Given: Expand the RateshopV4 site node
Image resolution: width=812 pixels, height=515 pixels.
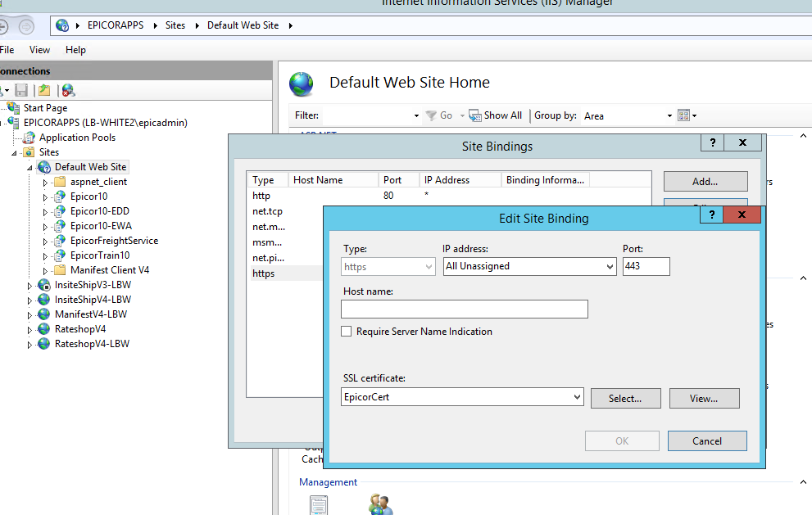Looking at the screenshot, I should click(30, 330).
